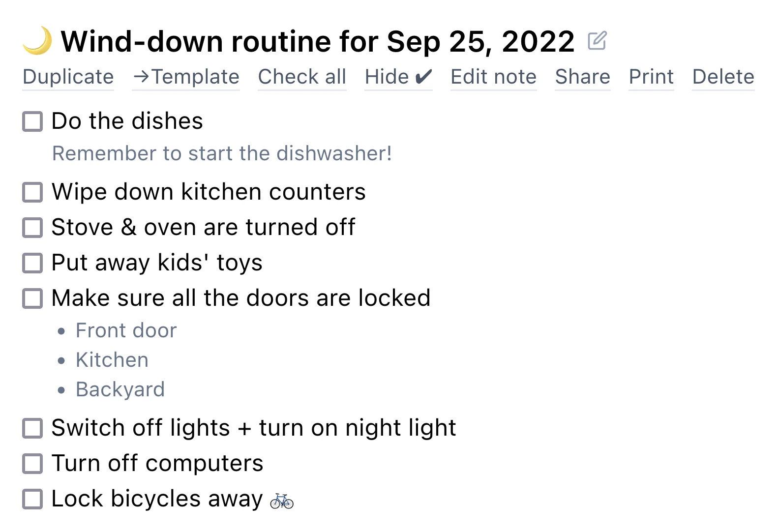Check off 'Turn off computers'
This screenshot has width=777, height=532.
point(32,463)
